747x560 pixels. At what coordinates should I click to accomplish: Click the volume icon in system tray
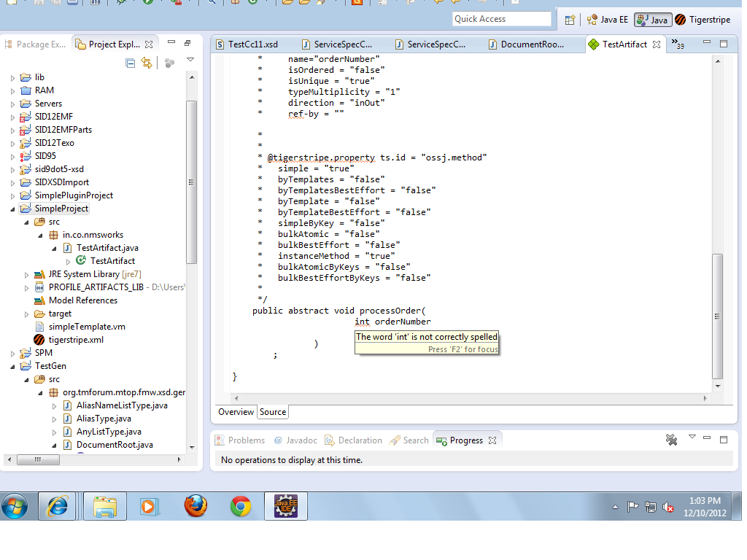point(668,507)
